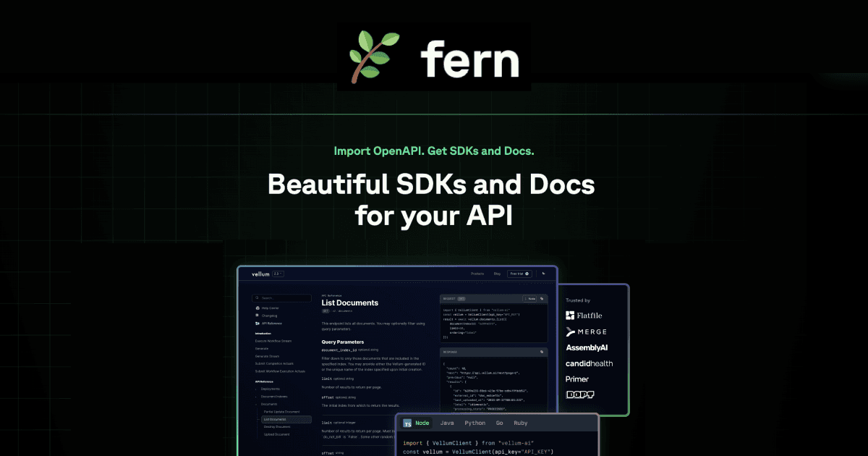Open the version 2.3 dropdown beside vellum
This screenshot has width=868, height=456.
pyautogui.click(x=278, y=274)
